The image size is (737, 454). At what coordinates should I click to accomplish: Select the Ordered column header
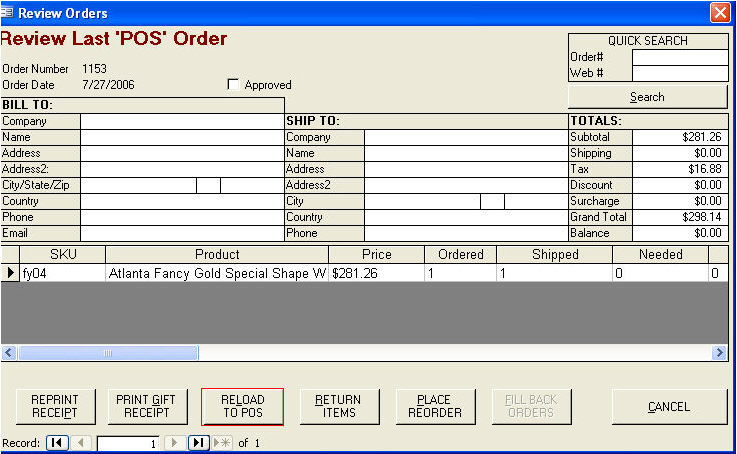tap(461, 254)
